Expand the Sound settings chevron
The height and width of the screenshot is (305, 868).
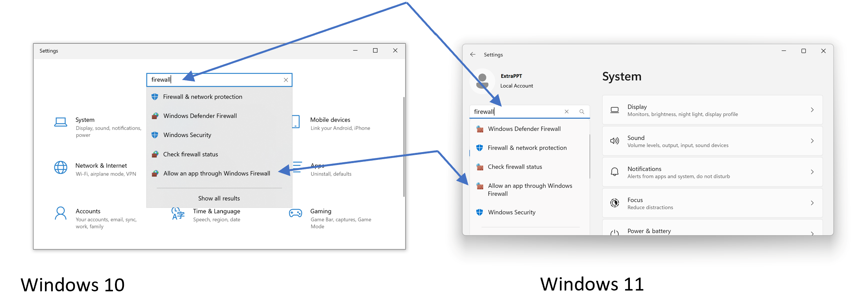(812, 141)
